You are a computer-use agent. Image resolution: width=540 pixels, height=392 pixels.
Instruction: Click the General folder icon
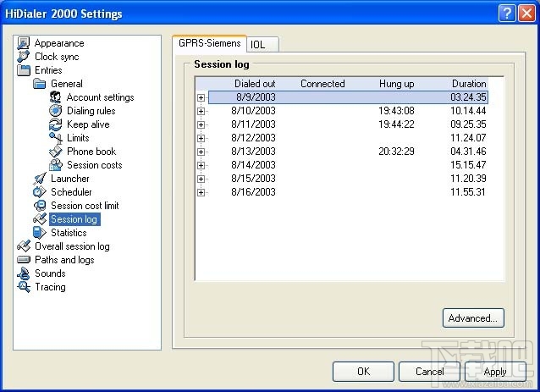tap(39, 84)
